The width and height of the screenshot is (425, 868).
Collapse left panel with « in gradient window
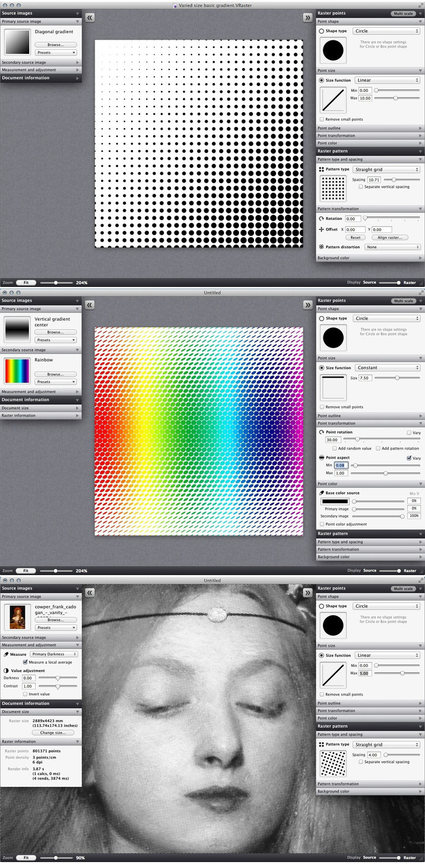[90, 18]
